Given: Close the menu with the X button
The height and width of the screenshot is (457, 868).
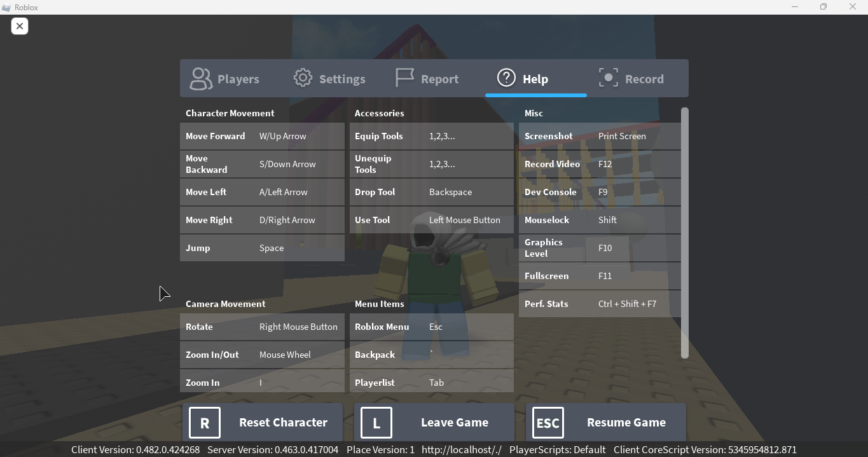Looking at the screenshot, I should pos(20,26).
